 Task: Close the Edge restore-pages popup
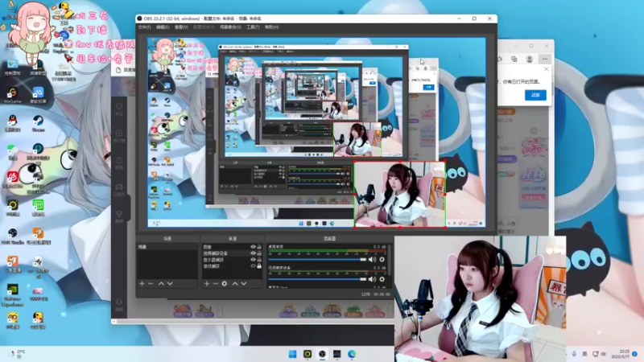point(547,69)
